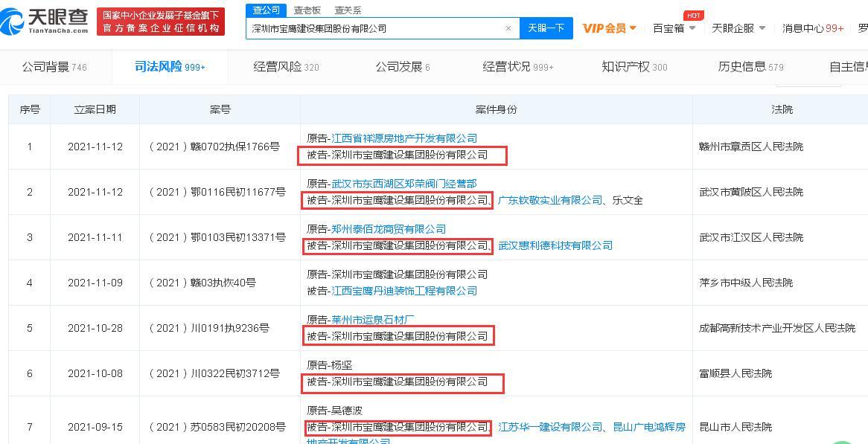Viewport: 868px width, 444px height.
Task: Select case number （2021）川0191执9236号
Action: [x=208, y=329]
